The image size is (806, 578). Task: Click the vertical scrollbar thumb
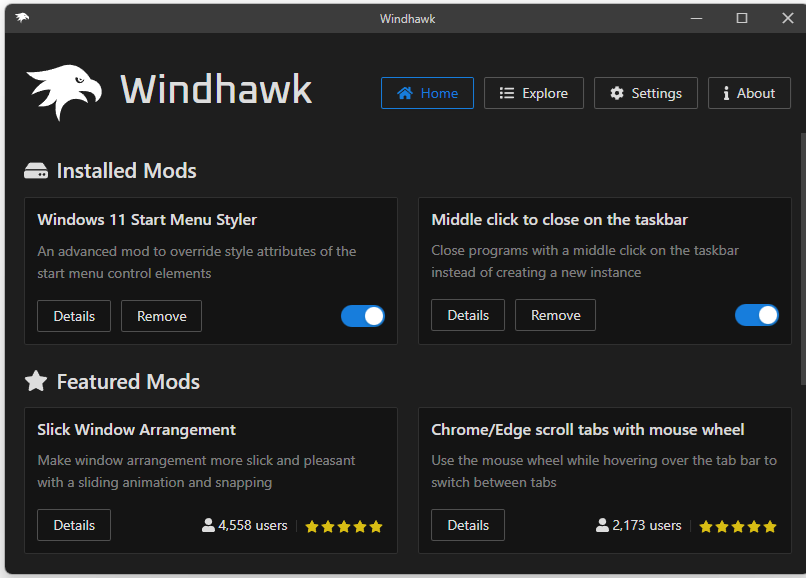tap(803, 259)
